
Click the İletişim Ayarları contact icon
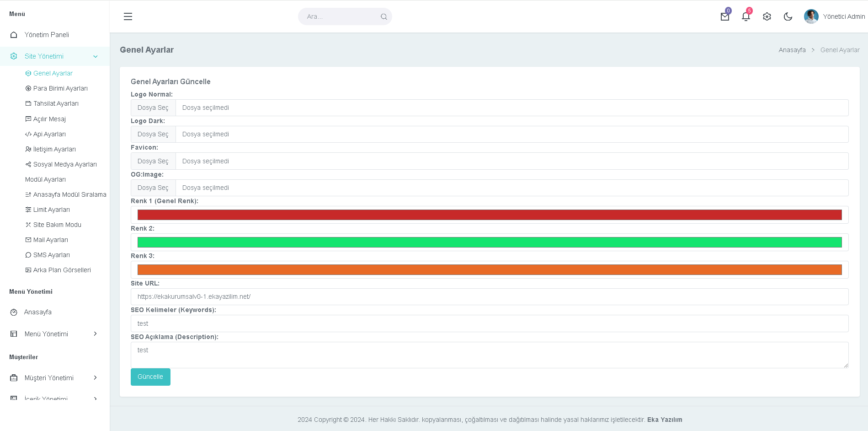point(28,149)
